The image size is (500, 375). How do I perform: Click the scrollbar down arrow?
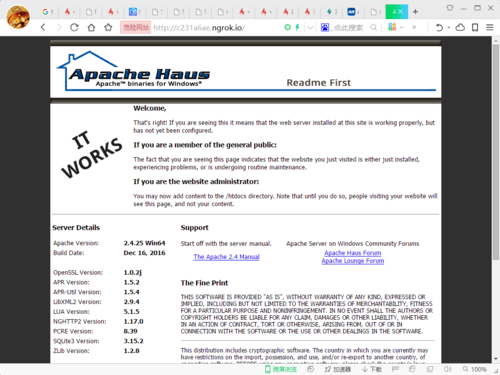496,359
